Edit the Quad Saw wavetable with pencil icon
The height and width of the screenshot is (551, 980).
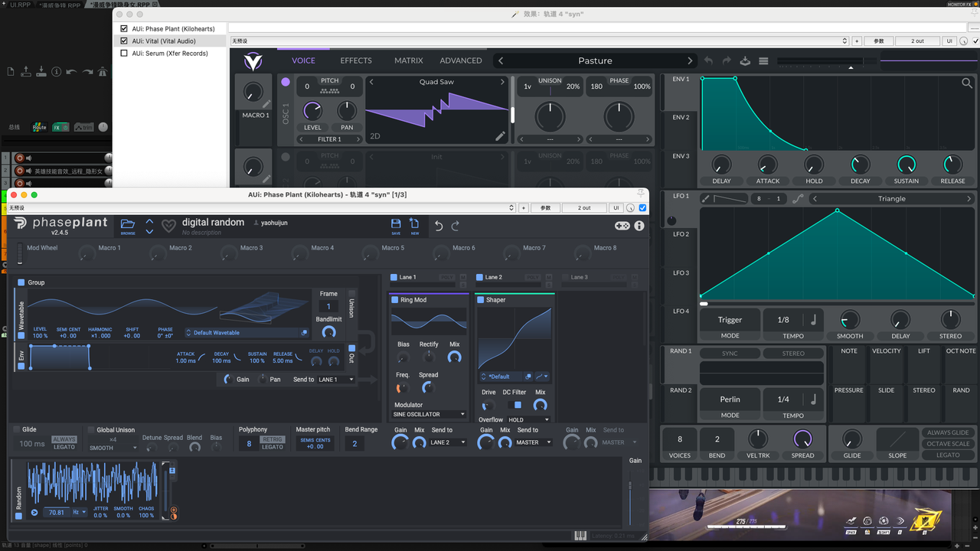(x=500, y=136)
